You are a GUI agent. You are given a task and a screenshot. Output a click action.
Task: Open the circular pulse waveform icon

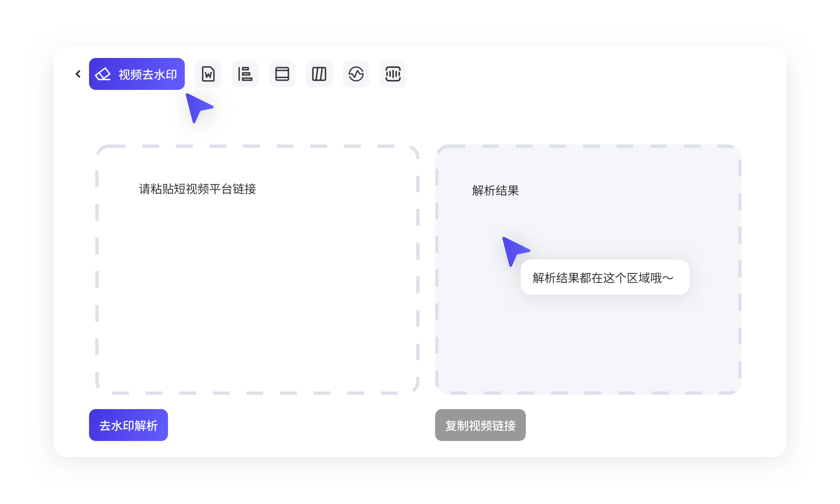[356, 74]
